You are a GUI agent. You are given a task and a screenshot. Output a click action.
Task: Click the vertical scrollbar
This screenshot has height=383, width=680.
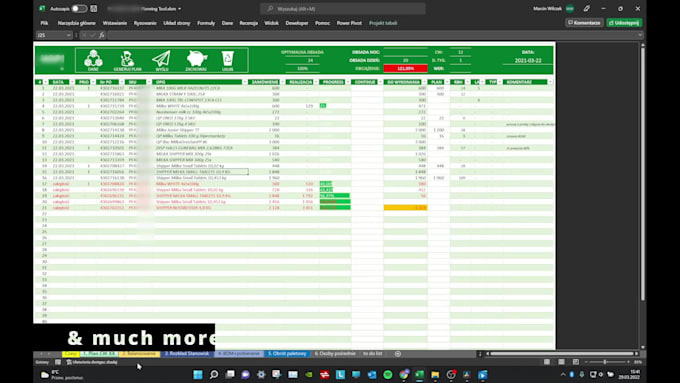pyautogui.click(x=643, y=173)
